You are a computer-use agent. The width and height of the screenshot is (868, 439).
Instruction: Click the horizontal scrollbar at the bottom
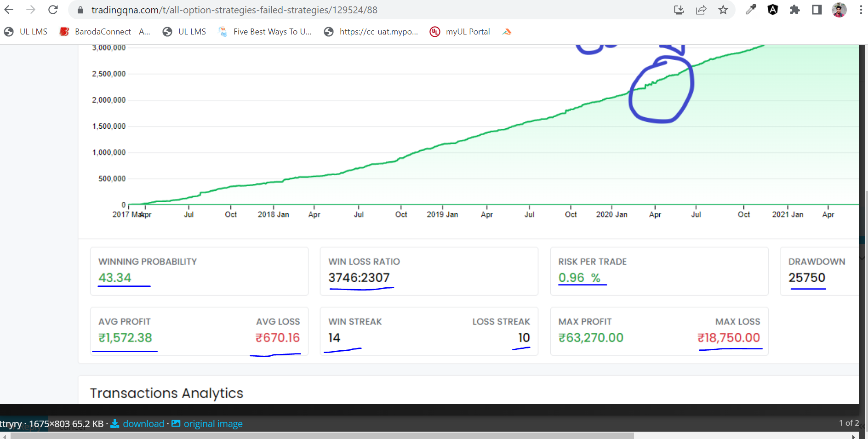tap(322, 436)
